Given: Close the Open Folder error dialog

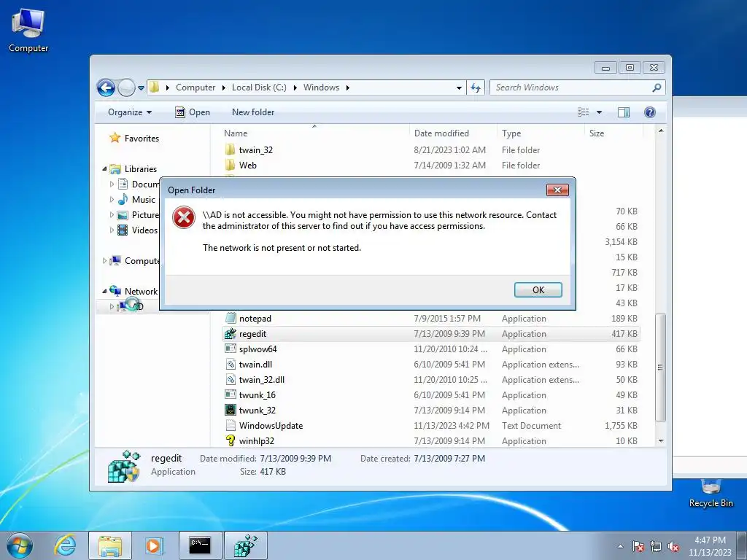Looking at the screenshot, I should (x=557, y=190).
